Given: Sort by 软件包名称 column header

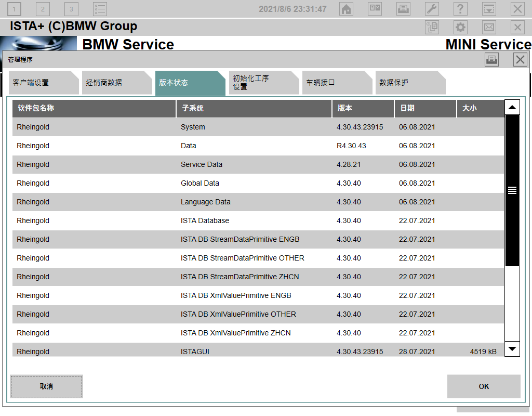Looking at the screenshot, I should (x=94, y=108).
